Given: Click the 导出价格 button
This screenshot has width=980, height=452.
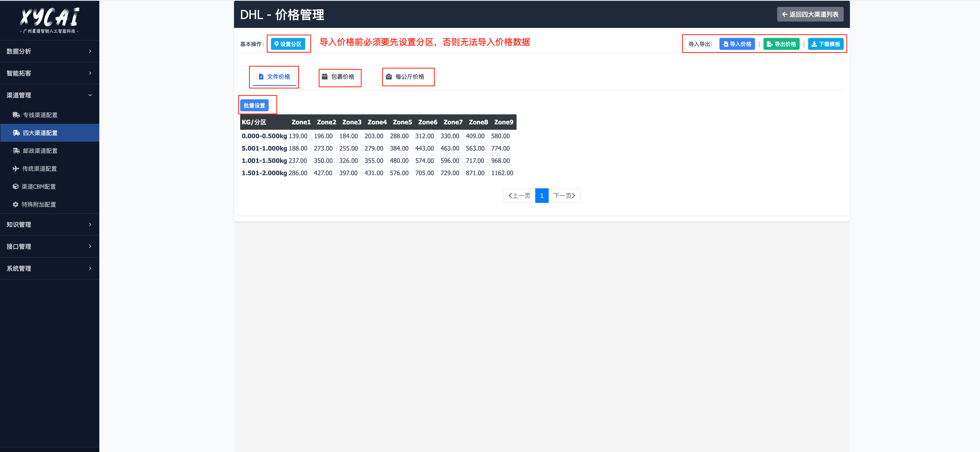Looking at the screenshot, I should point(781,44).
